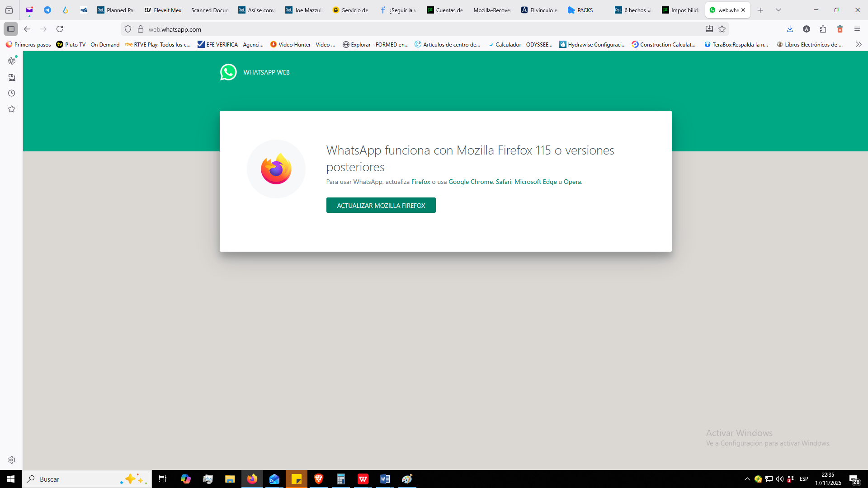Open the extensions puzzle icon
868x488 pixels.
(823, 29)
